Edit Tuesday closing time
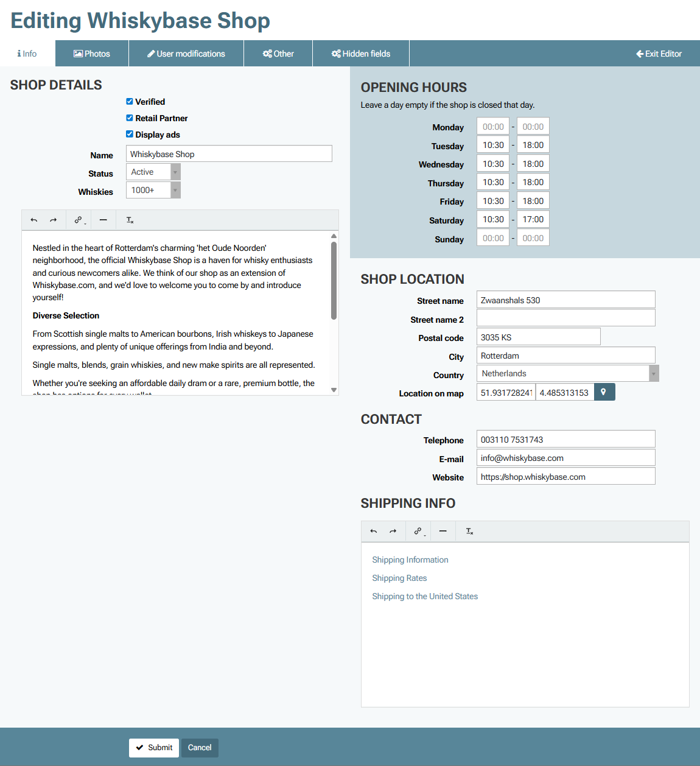700x766 pixels. point(533,144)
